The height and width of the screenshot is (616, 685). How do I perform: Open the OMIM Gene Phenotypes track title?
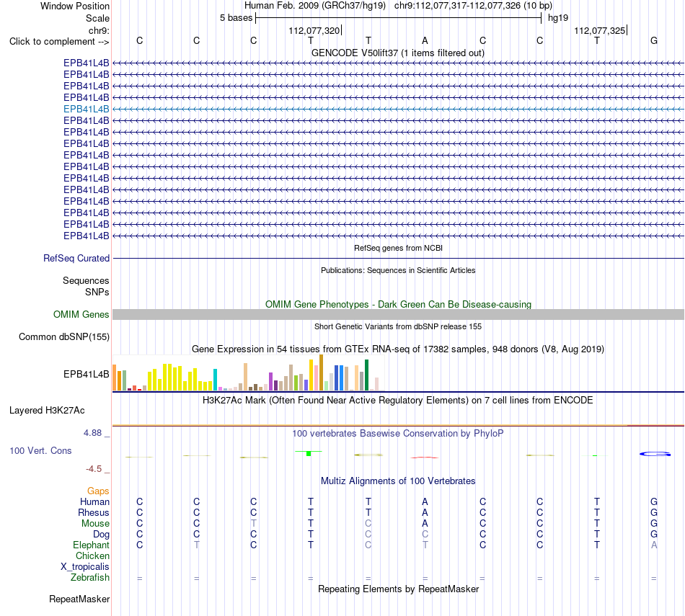(398, 304)
